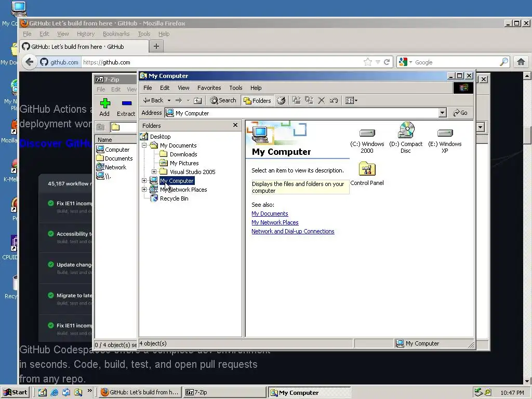Screen dimensions: 532x399
Task: Select the Downloads folder in tree
Action: click(183, 154)
